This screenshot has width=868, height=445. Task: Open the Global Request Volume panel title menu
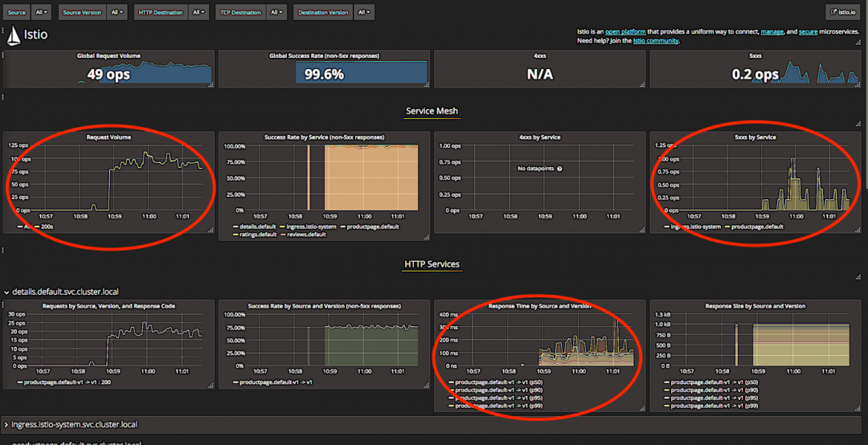[108, 55]
